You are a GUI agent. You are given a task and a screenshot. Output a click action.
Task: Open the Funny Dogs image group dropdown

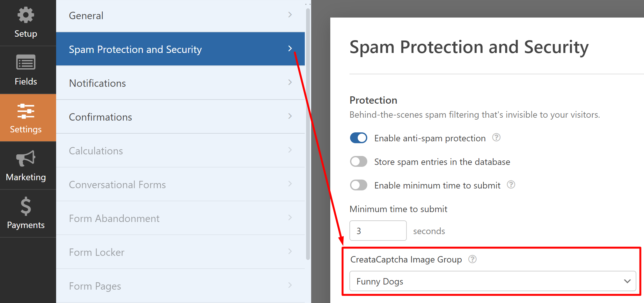click(493, 281)
